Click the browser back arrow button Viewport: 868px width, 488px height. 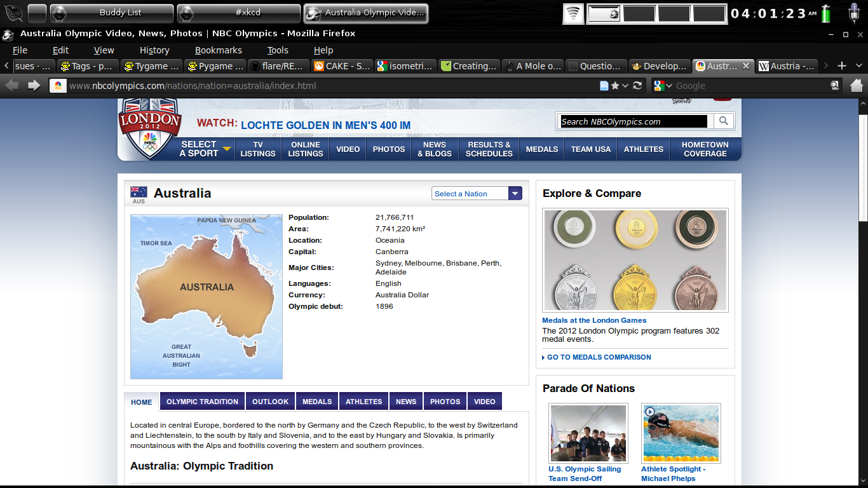(x=12, y=86)
